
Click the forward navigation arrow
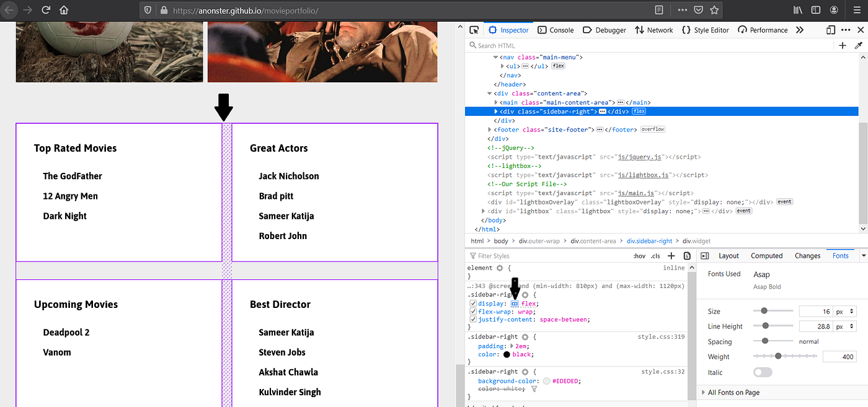tap(27, 11)
